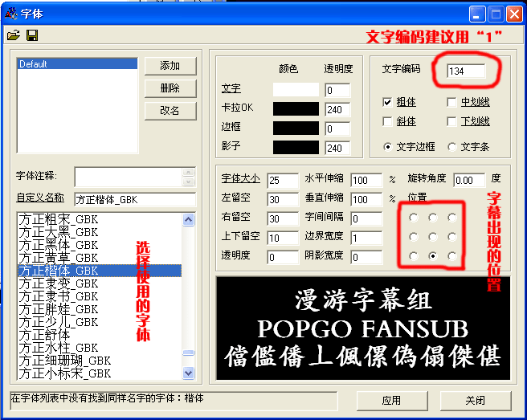
Task: Select font 方正胖娃_GBK
Action: [x=100, y=309]
